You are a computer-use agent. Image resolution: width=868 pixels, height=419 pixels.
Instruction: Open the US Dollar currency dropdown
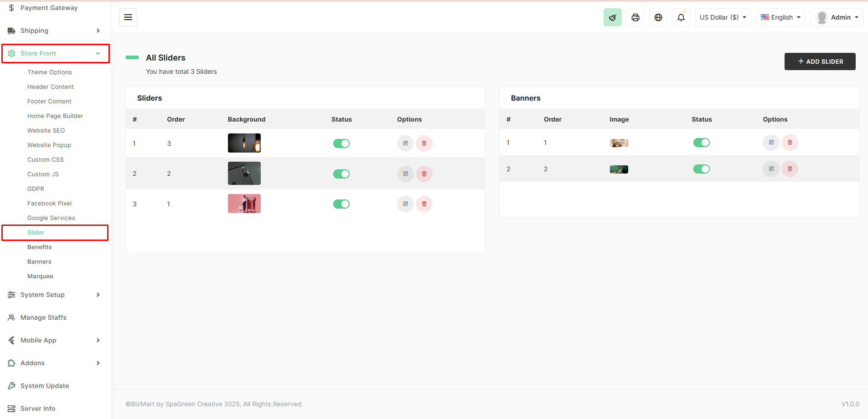pos(723,17)
